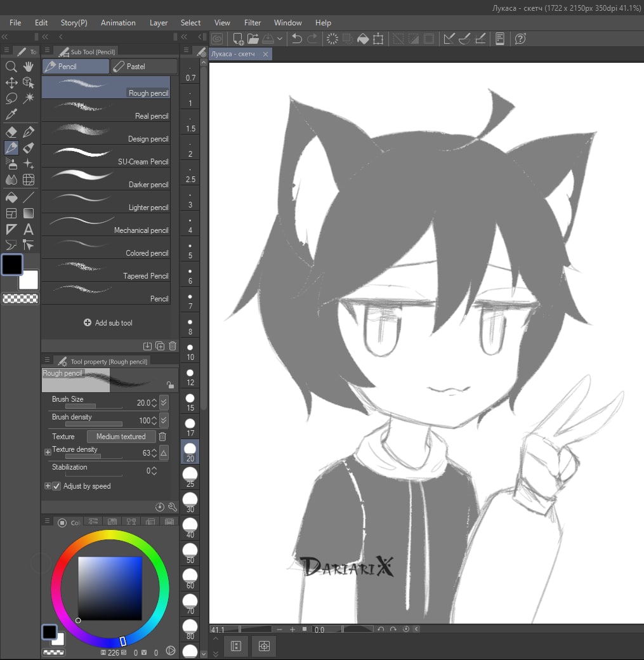Select the Correct line tool
The image size is (644, 660).
(28, 245)
